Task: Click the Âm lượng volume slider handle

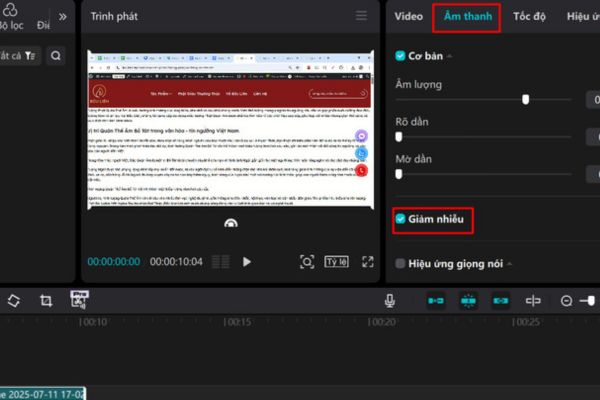Action: click(x=526, y=100)
